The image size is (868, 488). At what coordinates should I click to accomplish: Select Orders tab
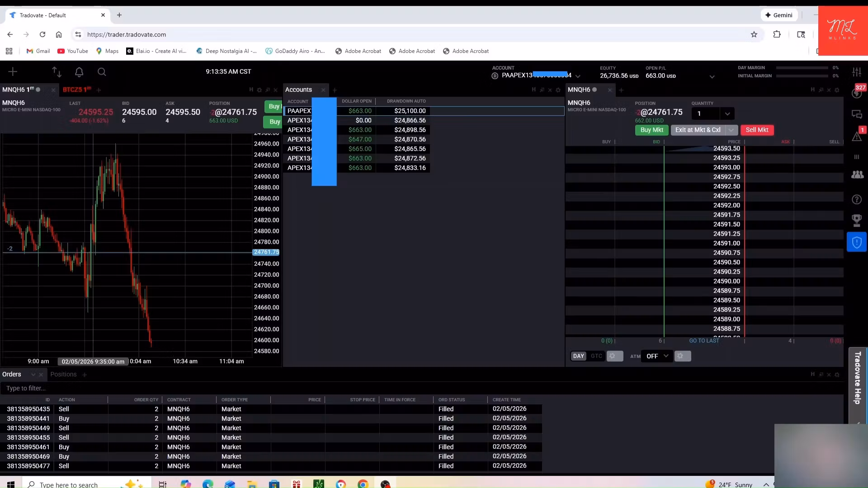coord(12,374)
